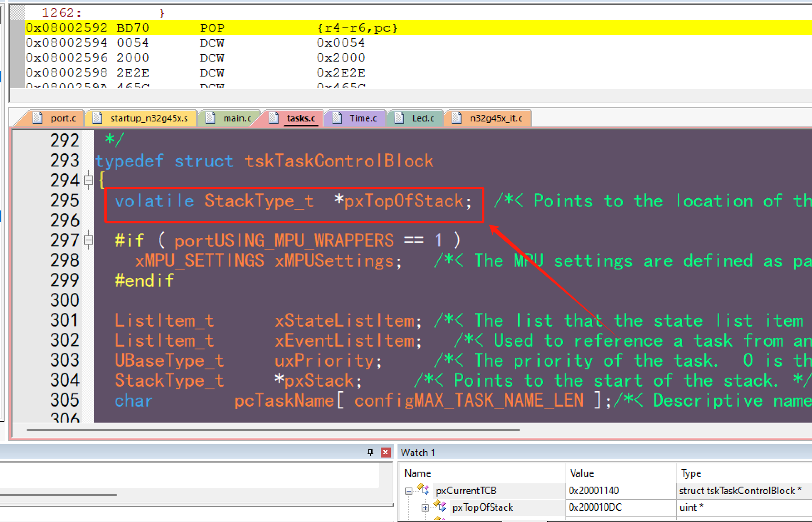Collapse the #if block at line 297
This screenshot has width=812, height=522.
point(88,240)
